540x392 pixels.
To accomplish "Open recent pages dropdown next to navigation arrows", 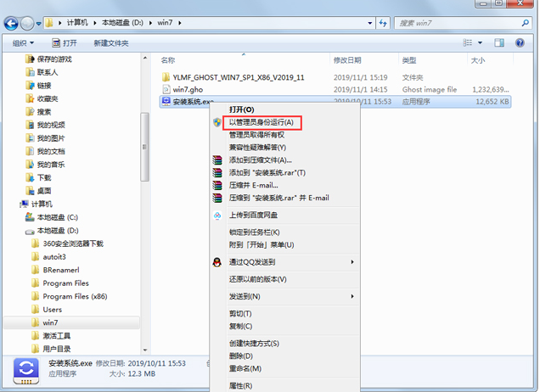I will (38, 24).
